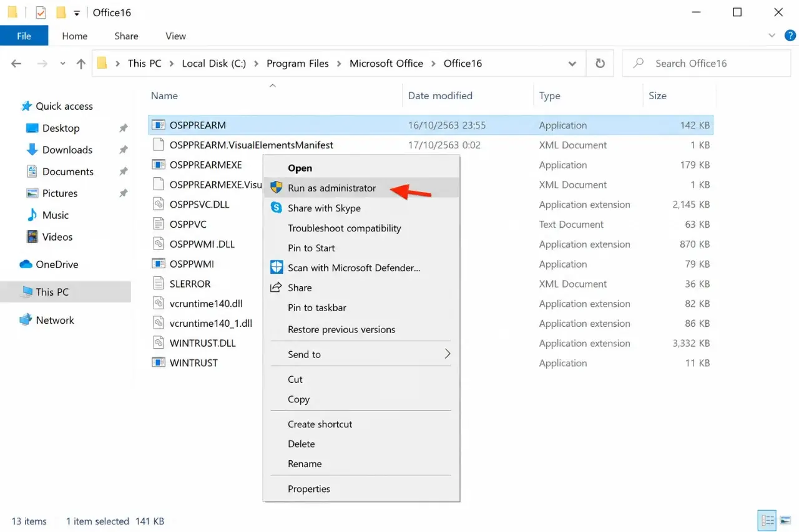Screen dimensions: 799x532
Task: Switch to the Share ribbon tab
Action: (x=126, y=36)
